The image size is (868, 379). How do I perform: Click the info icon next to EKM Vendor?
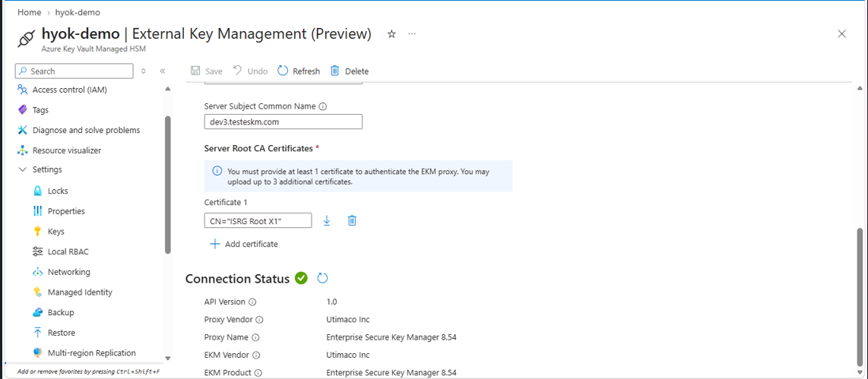click(x=255, y=355)
